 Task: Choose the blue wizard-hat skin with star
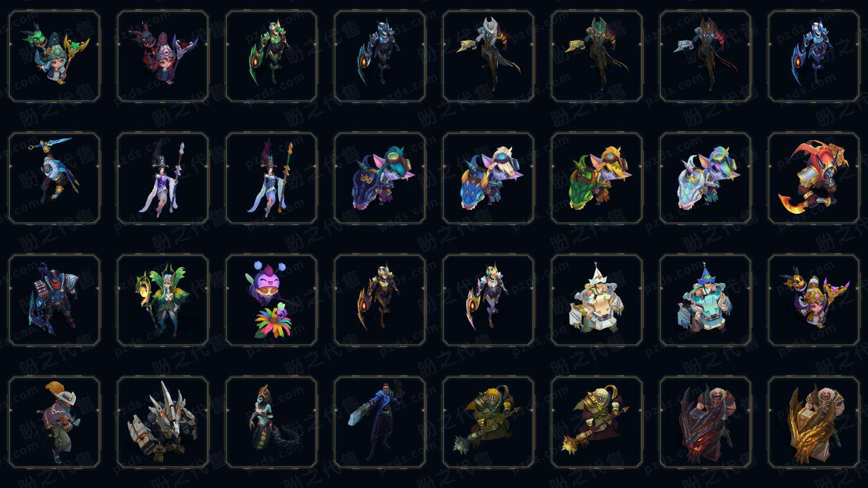pyautogui.click(x=705, y=300)
